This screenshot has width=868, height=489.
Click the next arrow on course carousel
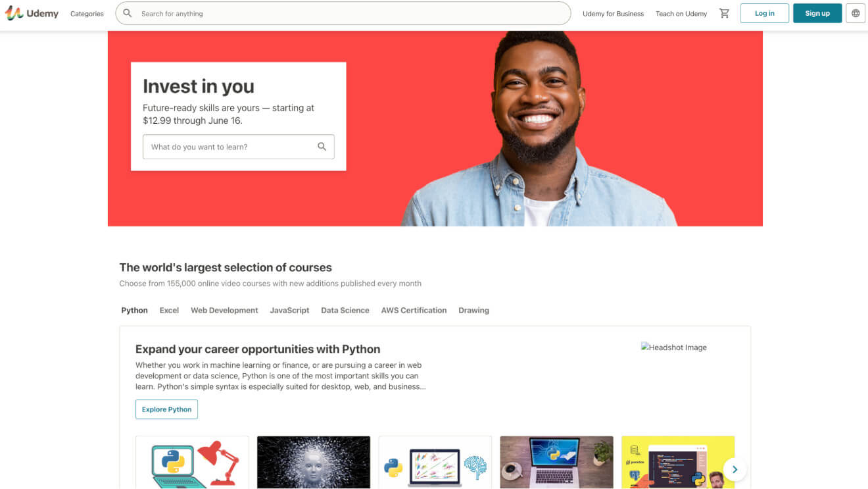pyautogui.click(x=735, y=469)
